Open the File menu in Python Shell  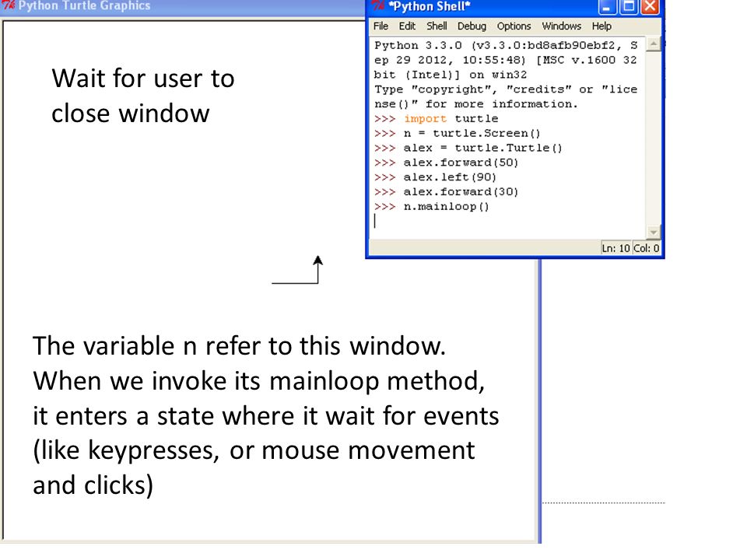coord(381,26)
